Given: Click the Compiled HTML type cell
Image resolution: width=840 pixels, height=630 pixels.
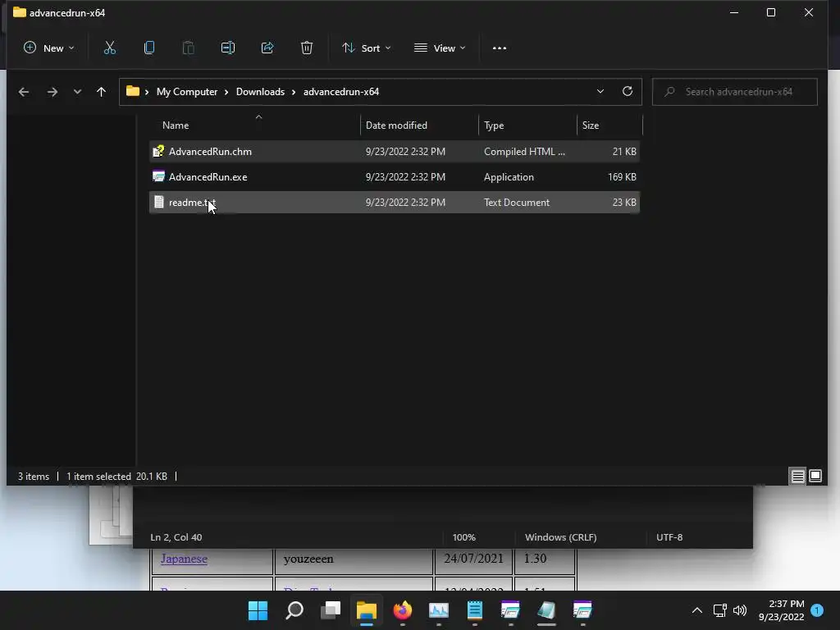Looking at the screenshot, I should 524,152.
